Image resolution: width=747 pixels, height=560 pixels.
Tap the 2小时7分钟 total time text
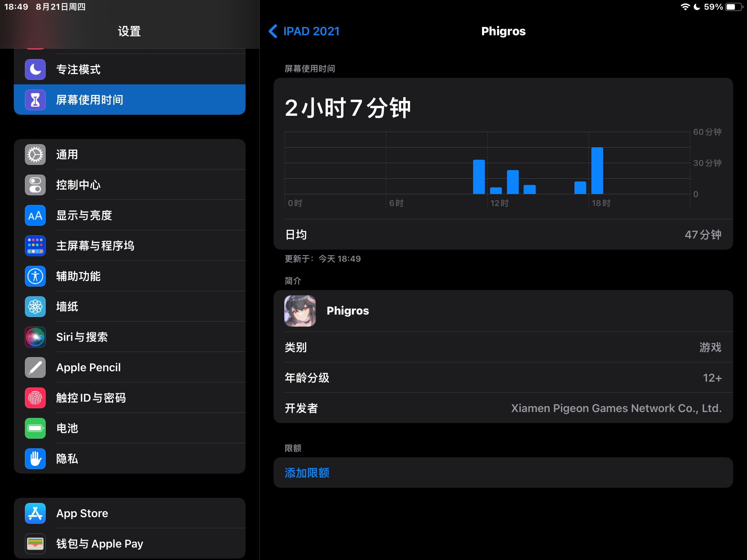[x=348, y=108]
